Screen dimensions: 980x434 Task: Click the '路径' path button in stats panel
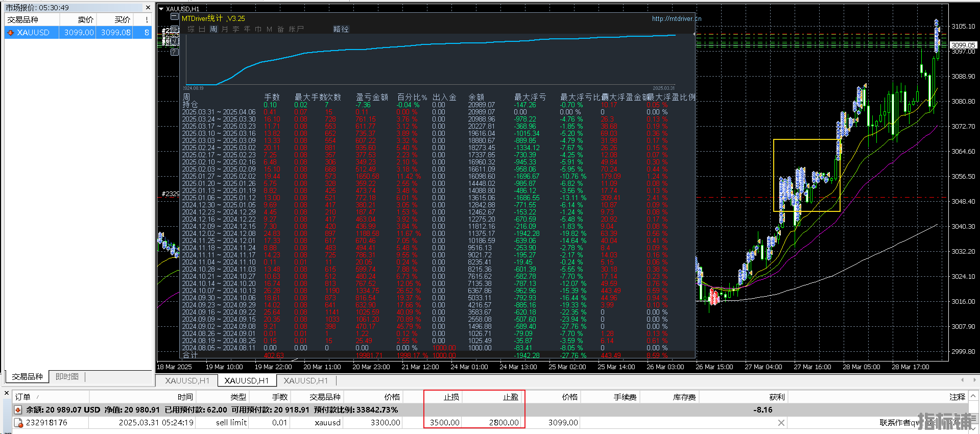[341, 30]
